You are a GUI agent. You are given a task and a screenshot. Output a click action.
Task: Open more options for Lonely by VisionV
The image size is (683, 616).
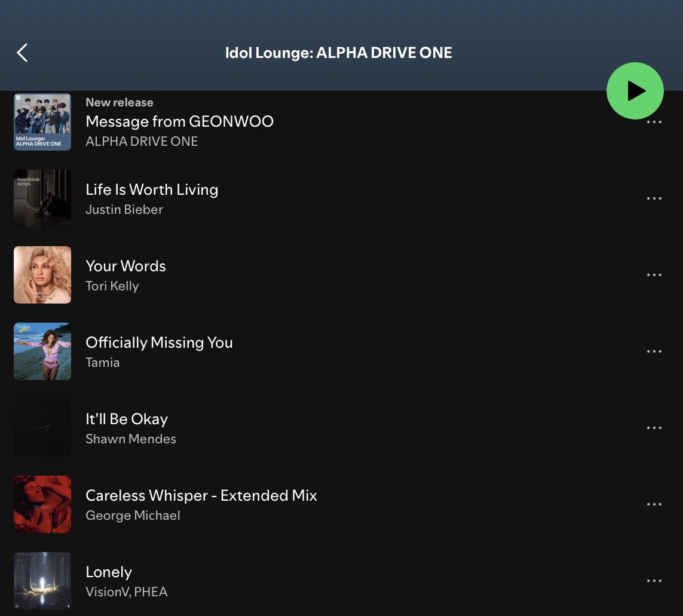(654, 581)
